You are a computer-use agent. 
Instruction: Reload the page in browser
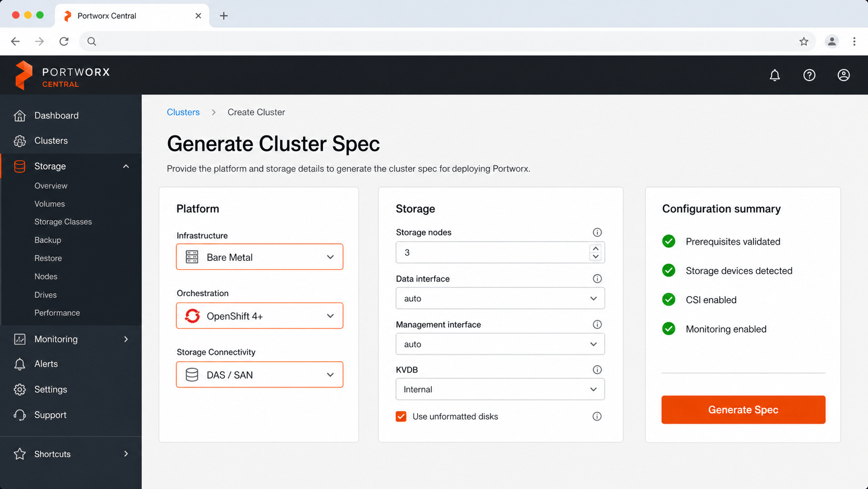click(x=64, y=42)
